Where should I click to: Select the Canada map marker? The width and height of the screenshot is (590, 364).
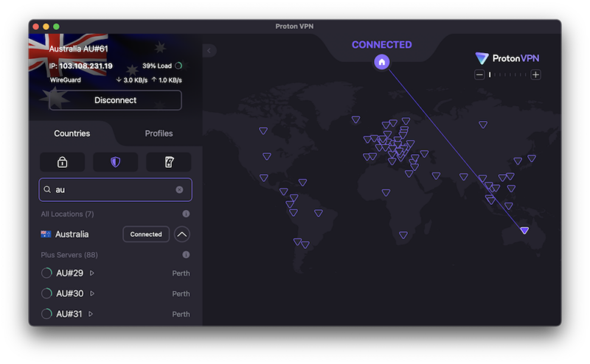[263, 131]
